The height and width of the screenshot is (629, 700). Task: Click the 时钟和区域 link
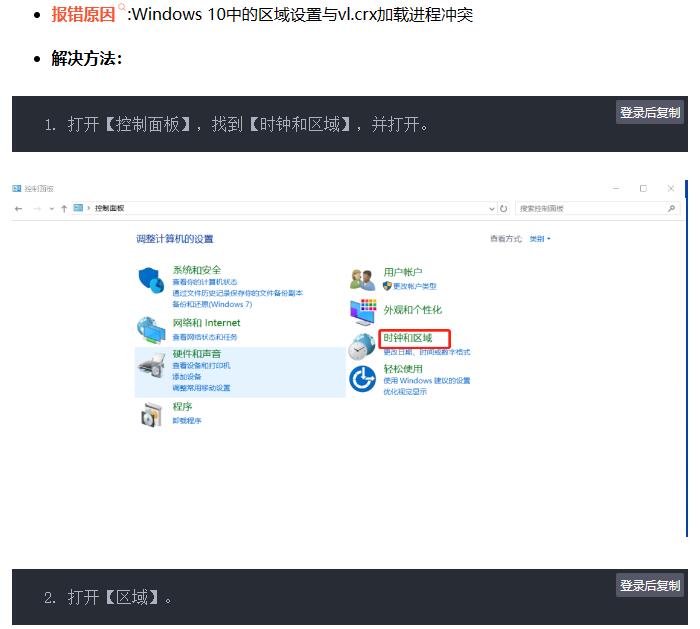(408, 338)
